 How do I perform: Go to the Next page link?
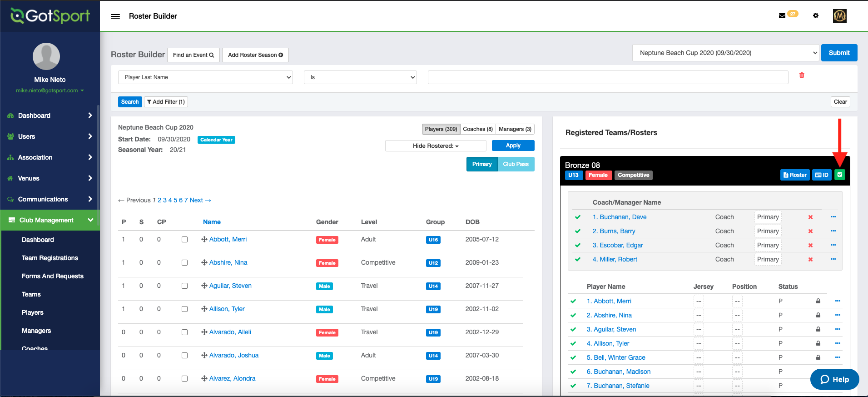click(x=200, y=200)
